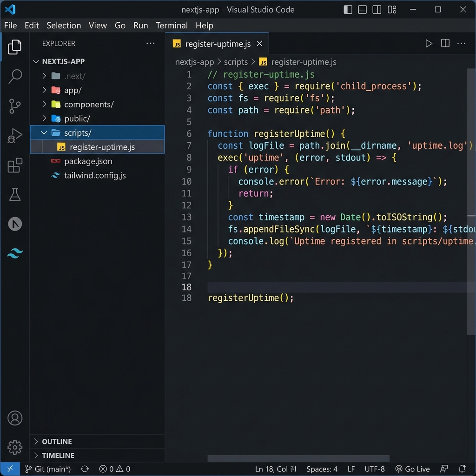Open the Selection menu

pyautogui.click(x=64, y=26)
